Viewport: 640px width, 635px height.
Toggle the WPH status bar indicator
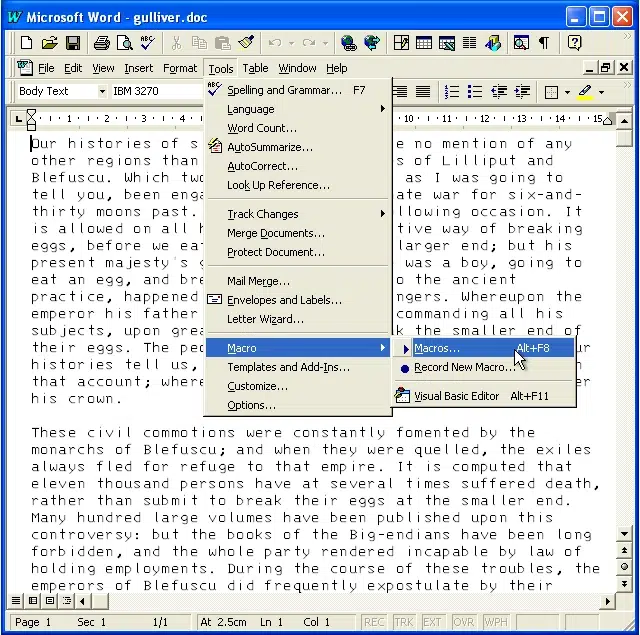click(x=496, y=622)
